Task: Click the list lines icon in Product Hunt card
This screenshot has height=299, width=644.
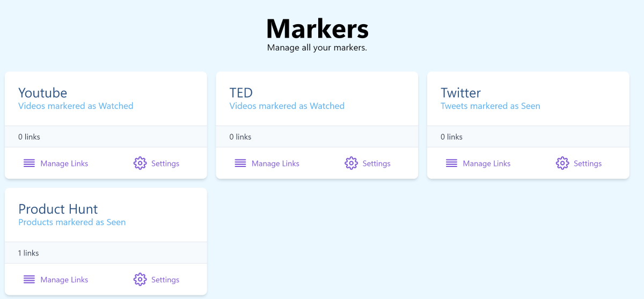Action: point(29,280)
